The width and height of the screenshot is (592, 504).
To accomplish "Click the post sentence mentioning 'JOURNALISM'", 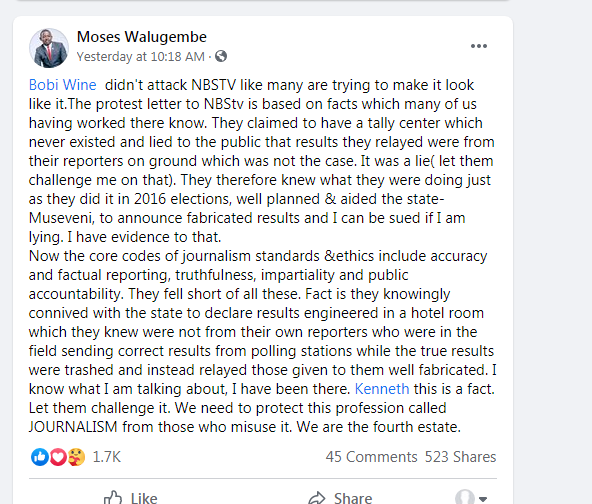I will 245,417.
